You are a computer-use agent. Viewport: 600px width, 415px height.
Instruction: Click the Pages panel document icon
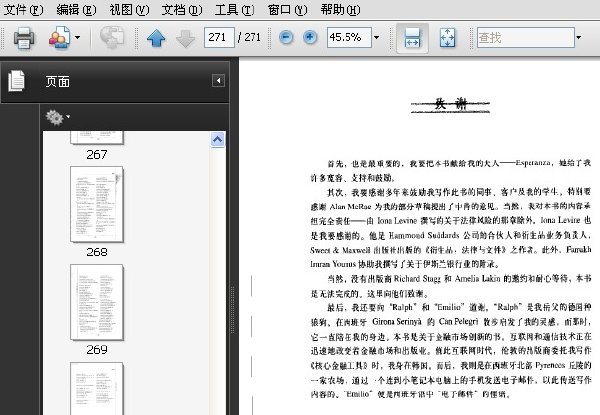point(16,81)
